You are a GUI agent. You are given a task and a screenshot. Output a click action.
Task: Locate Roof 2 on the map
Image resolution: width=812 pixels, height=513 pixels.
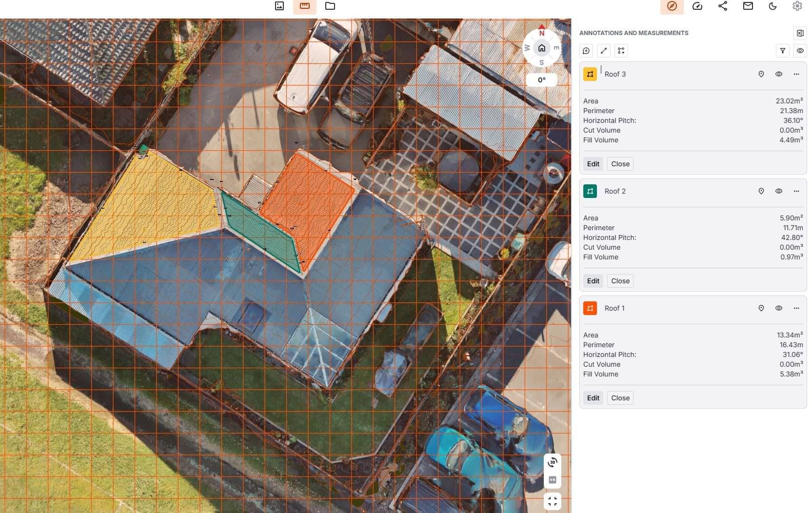(761, 191)
